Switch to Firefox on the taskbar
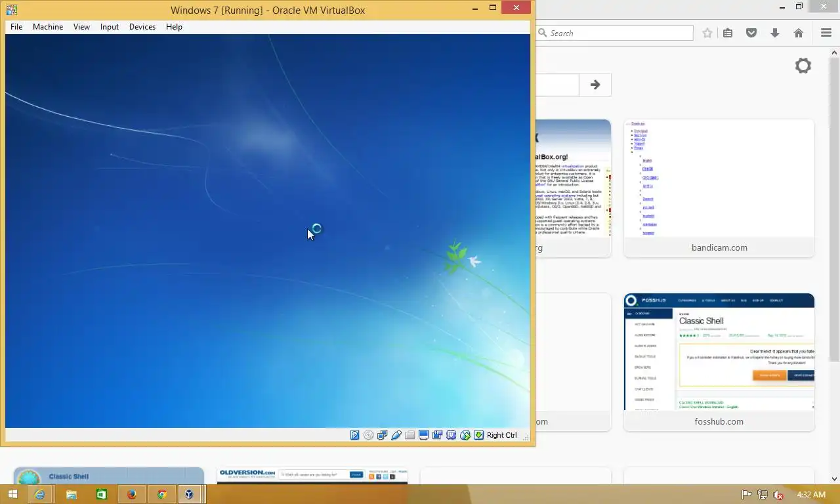This screenshot has height=504, width=840. click(132, 494)
